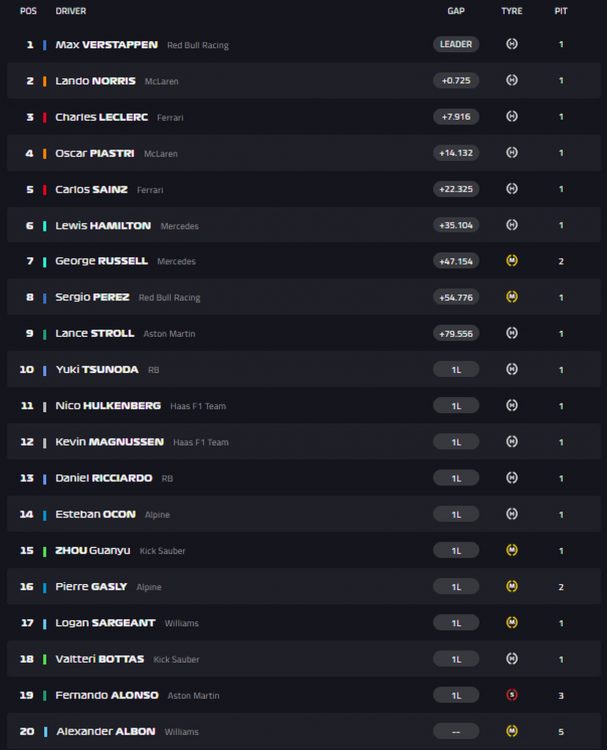Click Valtteri Bottas's hard tyre icon

[x=512, y=659]
